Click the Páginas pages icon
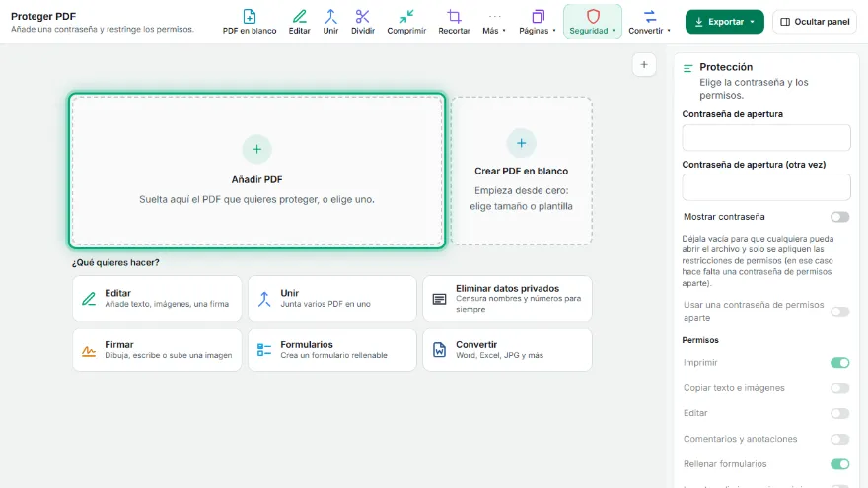 (x=538, y=16)
